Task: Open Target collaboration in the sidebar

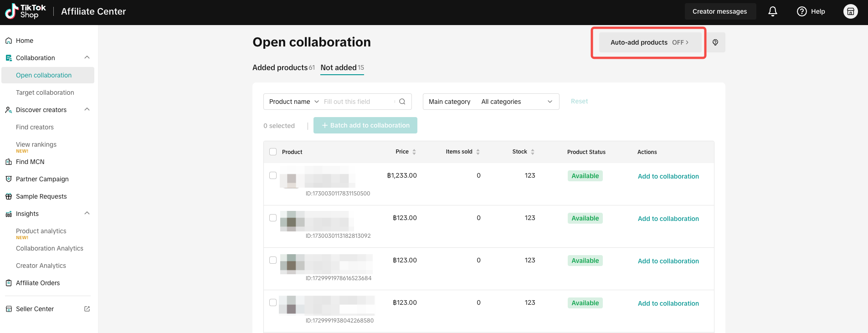Action: click(45, 92)
